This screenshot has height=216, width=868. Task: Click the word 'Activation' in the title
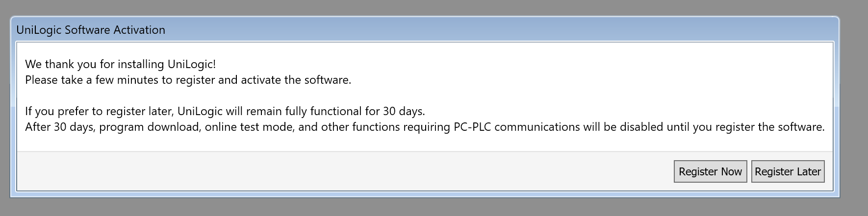139,30
